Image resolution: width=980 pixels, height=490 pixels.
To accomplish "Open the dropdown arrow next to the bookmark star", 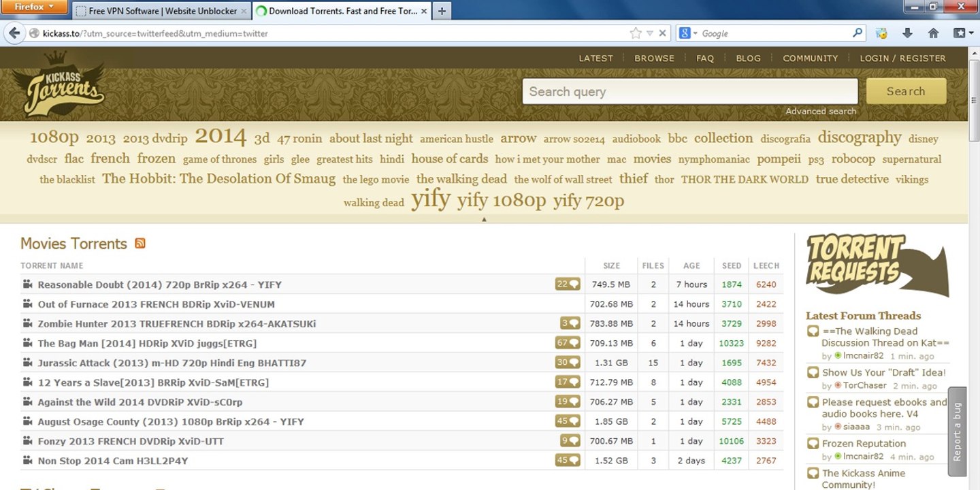I will click(x=649, y=33).
